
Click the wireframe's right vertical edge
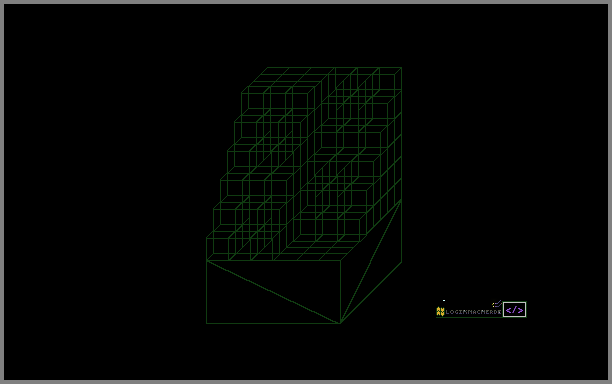(402, 164)
